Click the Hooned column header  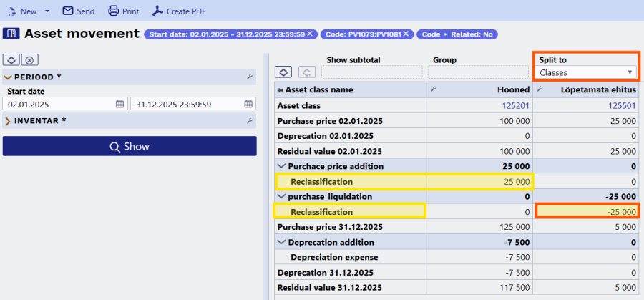click(x=479, y=89)
